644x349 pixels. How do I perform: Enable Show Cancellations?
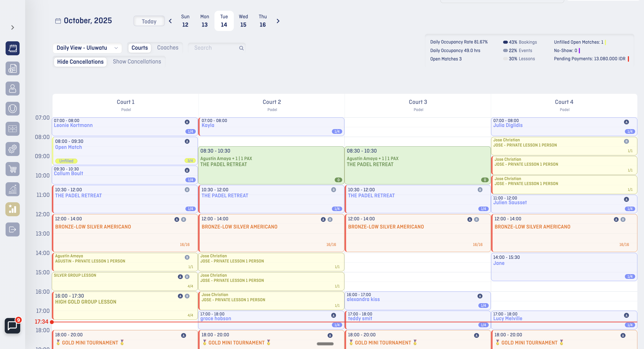137,62
